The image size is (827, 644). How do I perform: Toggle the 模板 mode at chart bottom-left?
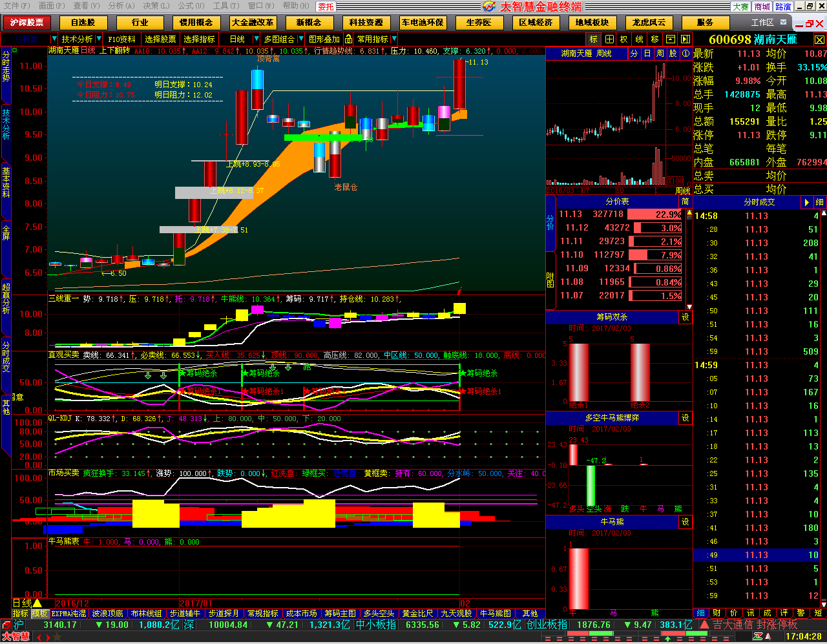(x=39, y=614)
